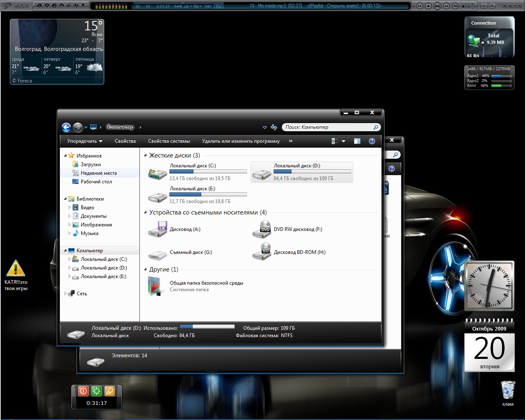Click the help question mark icon
Image resolution: width=525 pixels, height=420 pixels.
[x=372, y=141]
